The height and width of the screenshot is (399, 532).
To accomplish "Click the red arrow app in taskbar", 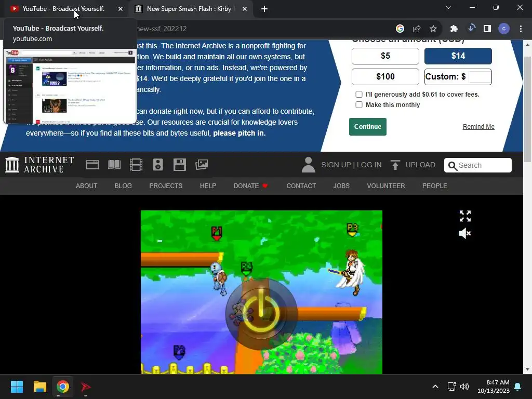I will click(86, 387).
